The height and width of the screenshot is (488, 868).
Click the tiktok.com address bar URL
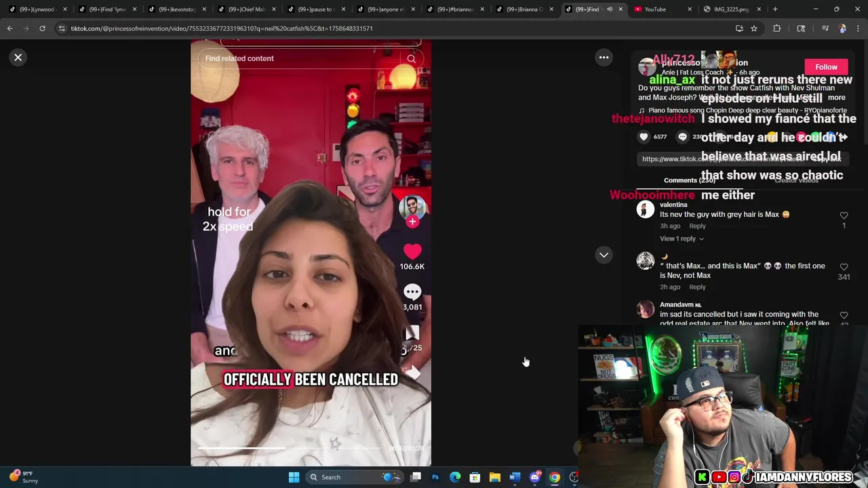coord(222,28)
